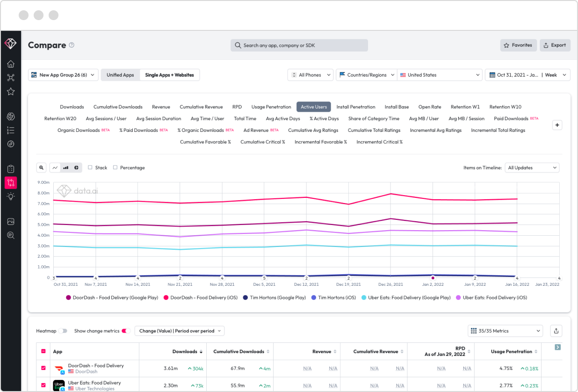This screenshot has height=392, width=578.
Task: Open the image gallery icon in sidebar
Action: pos(10,221)
